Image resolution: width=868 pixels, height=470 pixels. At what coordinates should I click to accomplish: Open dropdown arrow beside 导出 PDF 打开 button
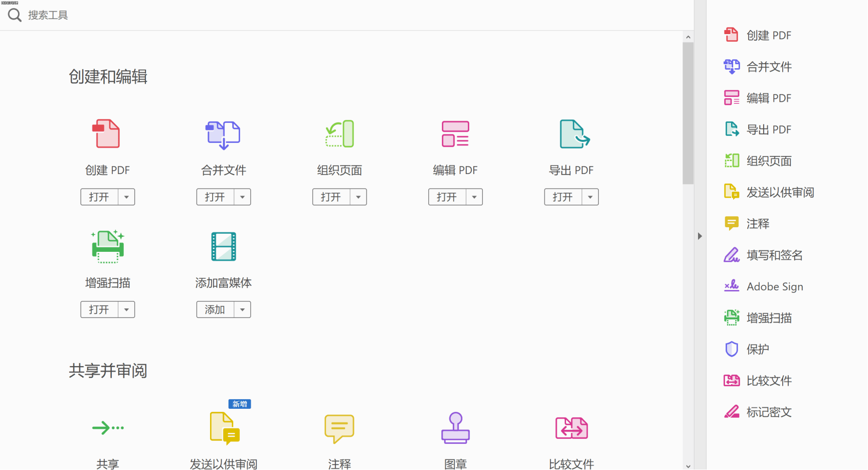(x=590, y=197)
